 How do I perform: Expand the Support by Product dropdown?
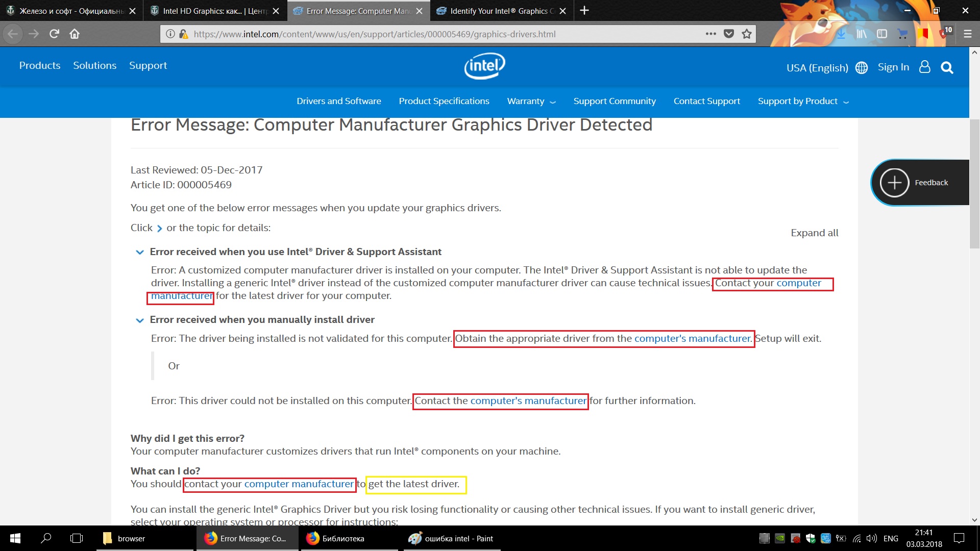tap(803, 101)
